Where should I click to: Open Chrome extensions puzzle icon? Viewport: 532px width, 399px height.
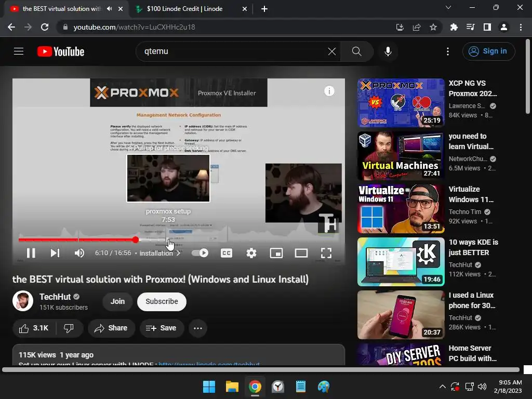tap(454, 27)
